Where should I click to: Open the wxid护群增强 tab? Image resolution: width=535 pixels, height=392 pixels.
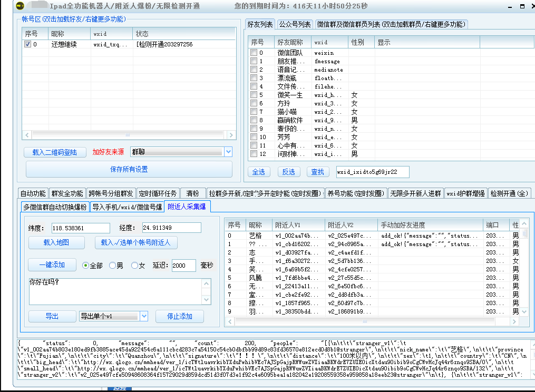click(466, 193)
